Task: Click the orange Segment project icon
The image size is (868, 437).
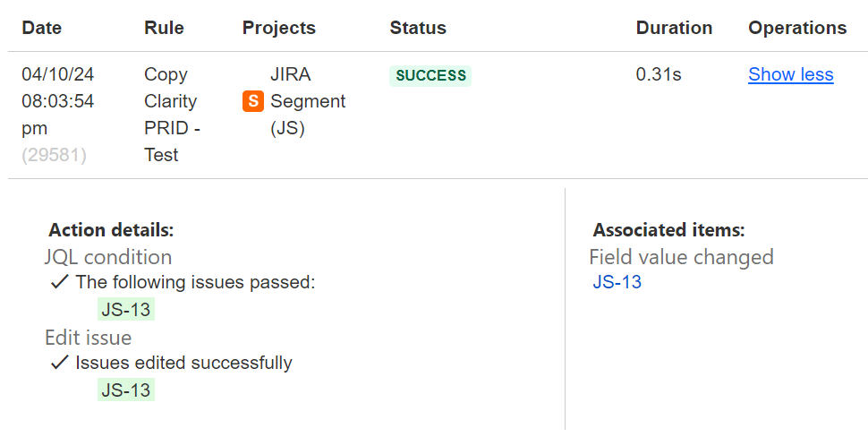Action: 253,101
